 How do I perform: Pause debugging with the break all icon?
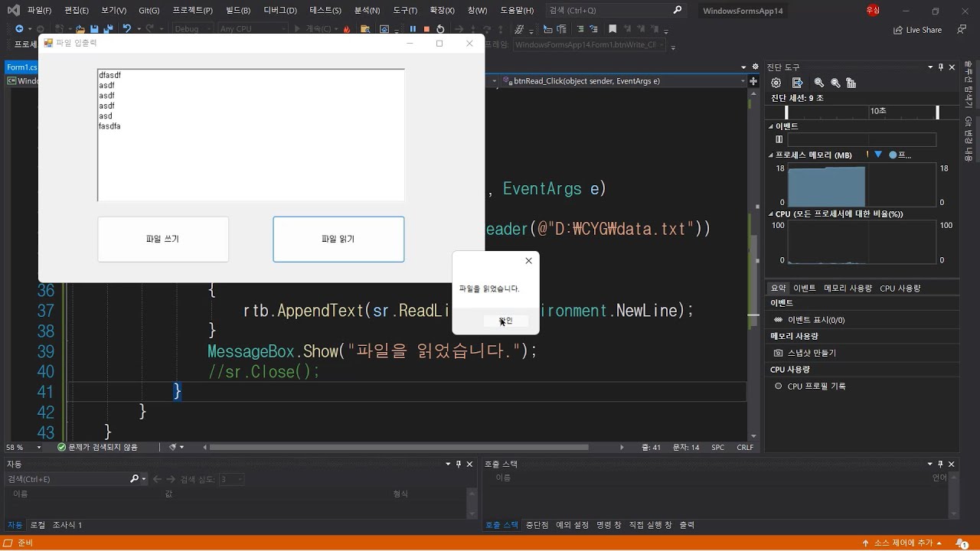coord(413,29)
